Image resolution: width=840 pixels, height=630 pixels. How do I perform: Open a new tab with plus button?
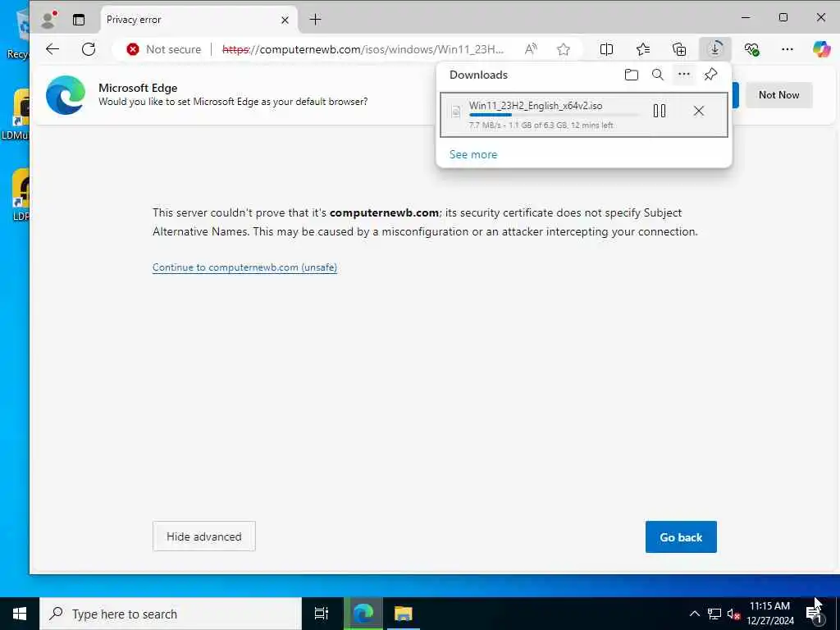click(316, 20)
